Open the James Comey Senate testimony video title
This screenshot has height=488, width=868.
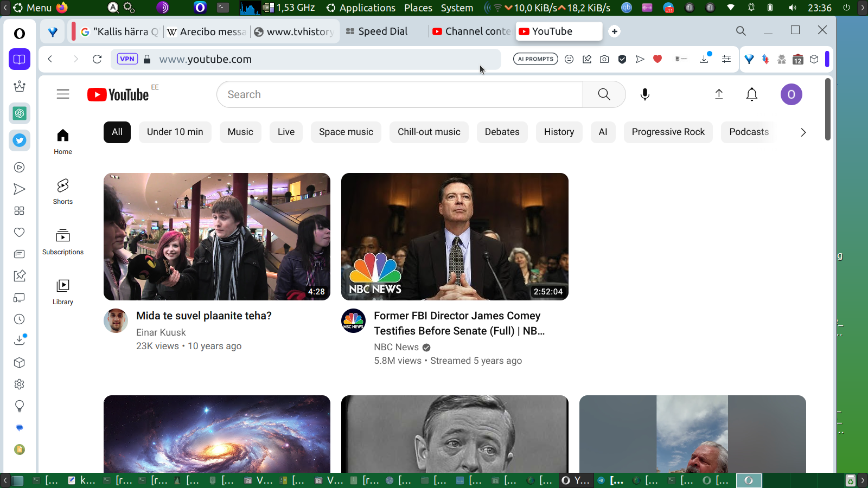(x=459, y=323)
